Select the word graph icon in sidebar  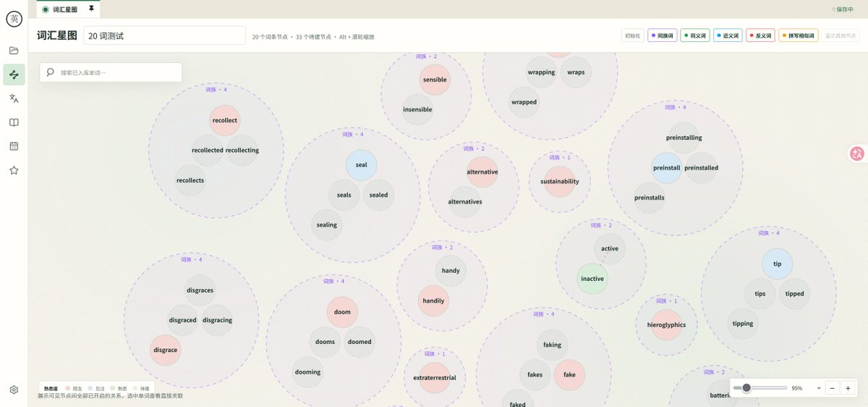pos(14,75)
